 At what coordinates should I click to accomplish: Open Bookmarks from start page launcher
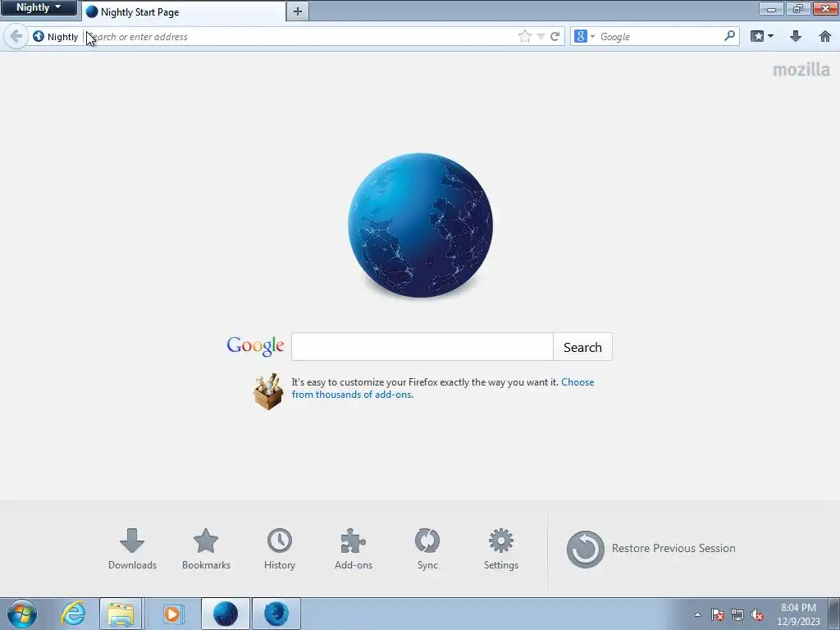pyautogui.click(x=206, y=549)
